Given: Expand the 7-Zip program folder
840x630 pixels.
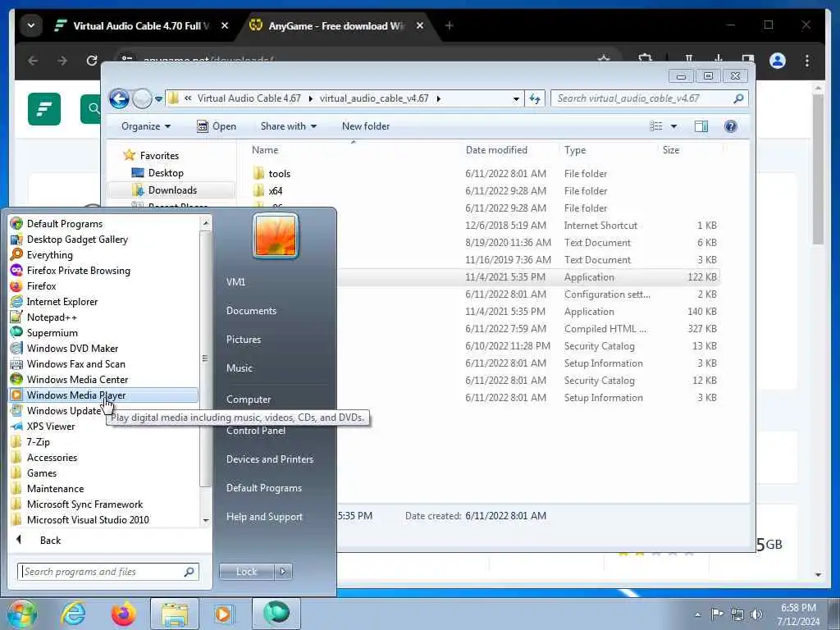Looking at the screenshot, I should click(38, 441).
